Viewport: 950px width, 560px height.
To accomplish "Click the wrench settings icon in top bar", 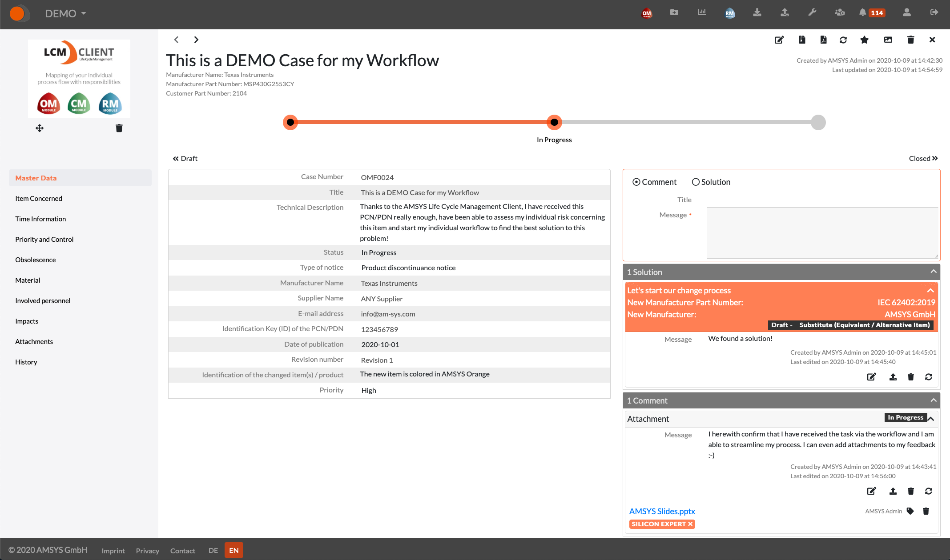I will pyautogui.click(x=812, y=13).
